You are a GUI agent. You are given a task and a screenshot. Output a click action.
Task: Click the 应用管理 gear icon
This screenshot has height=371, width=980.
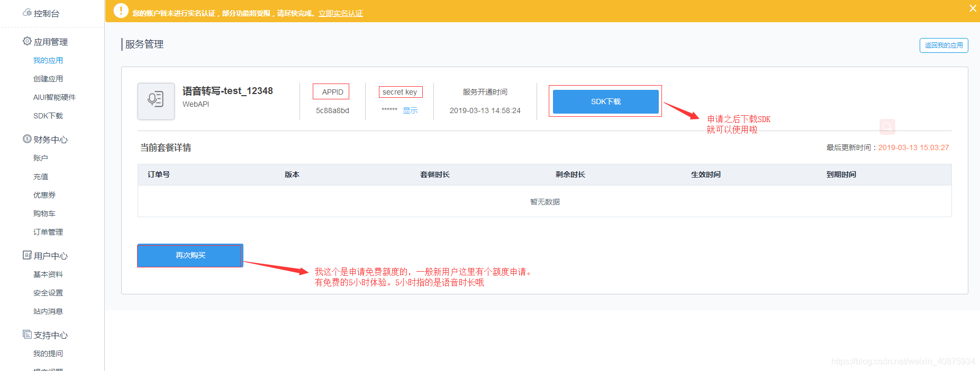(27, 41)
